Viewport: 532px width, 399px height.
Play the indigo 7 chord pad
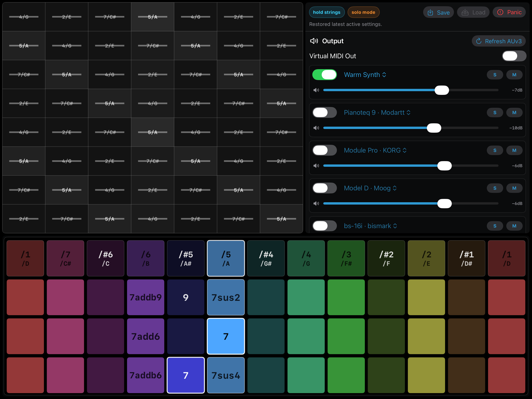point(186,375)
